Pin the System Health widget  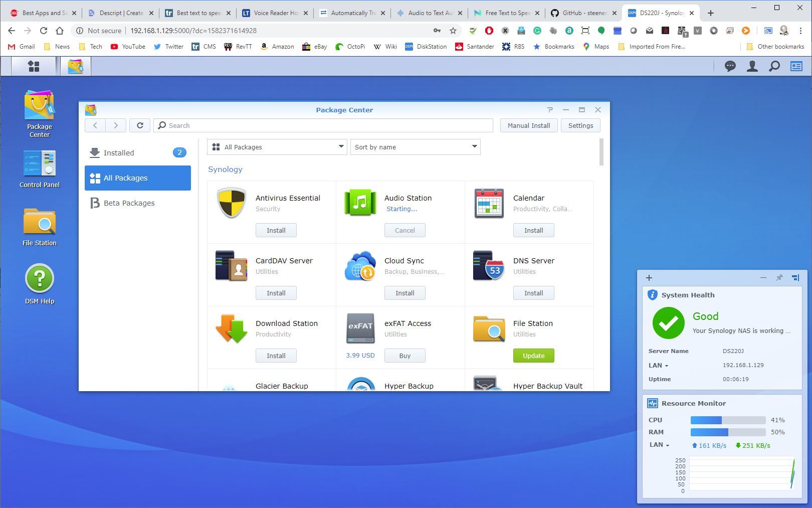(x=779, y=277)
